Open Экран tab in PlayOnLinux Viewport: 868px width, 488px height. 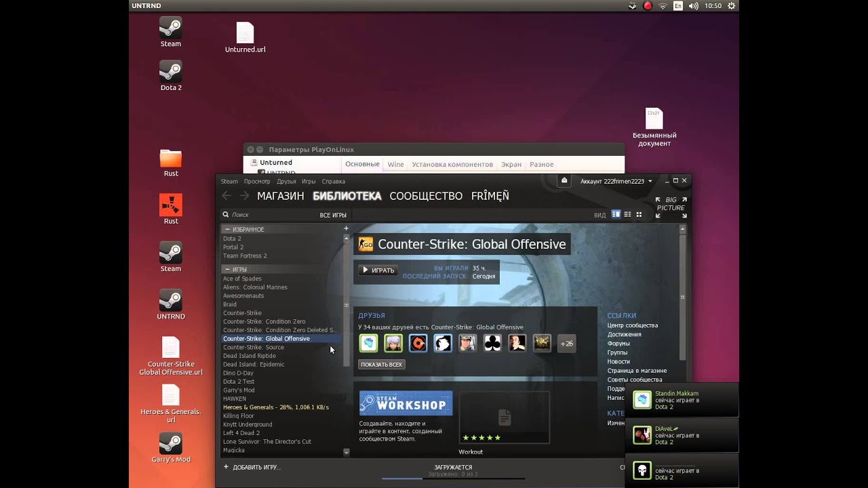511,164
